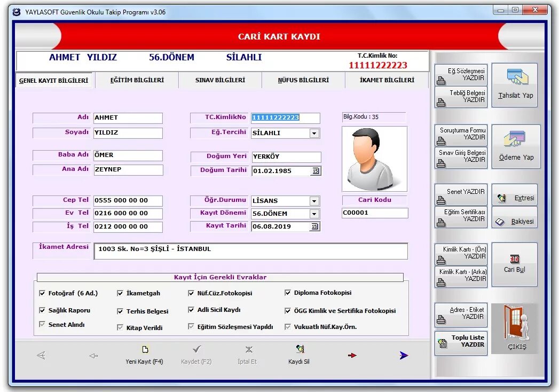Toggle İkametgah checkbox
Image resolution: width=559 pixels, height=392 pixels.
[120, 293]
